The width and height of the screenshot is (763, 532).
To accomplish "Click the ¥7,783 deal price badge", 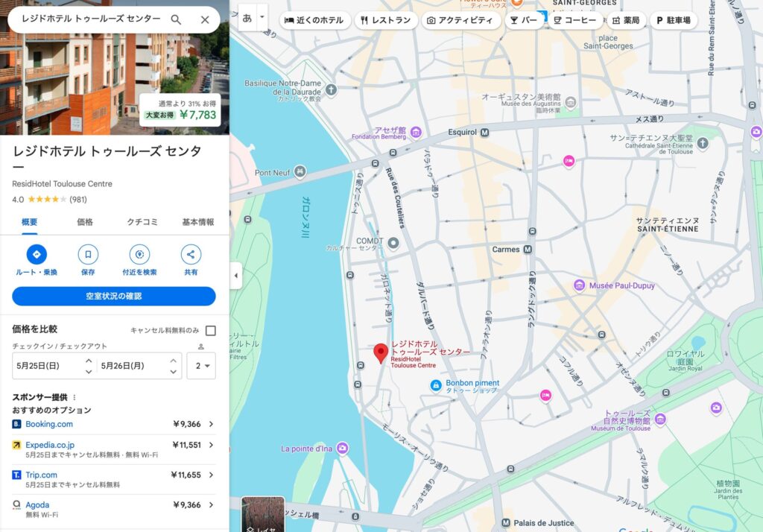I will pos(180,110).
